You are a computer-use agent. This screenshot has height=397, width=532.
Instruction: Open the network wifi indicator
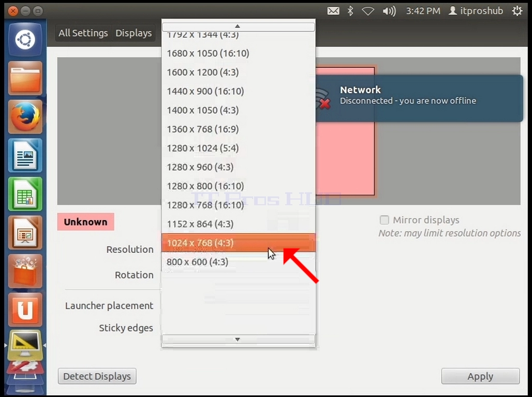(x=368, y=11)
